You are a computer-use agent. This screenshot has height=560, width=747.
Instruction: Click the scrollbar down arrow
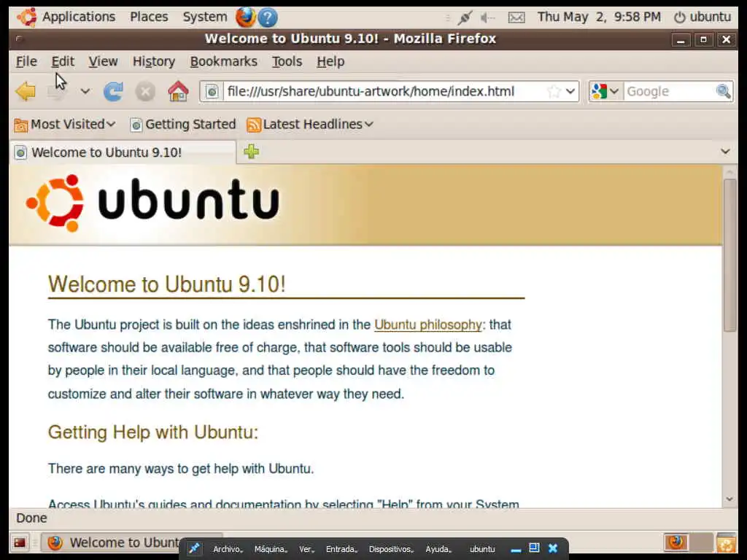point(729,499)
